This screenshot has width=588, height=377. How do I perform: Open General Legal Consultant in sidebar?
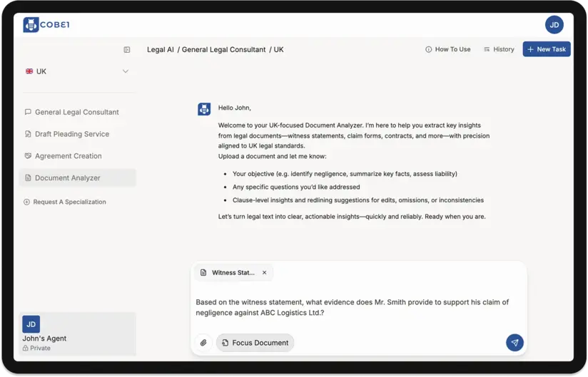click(76, 112)
